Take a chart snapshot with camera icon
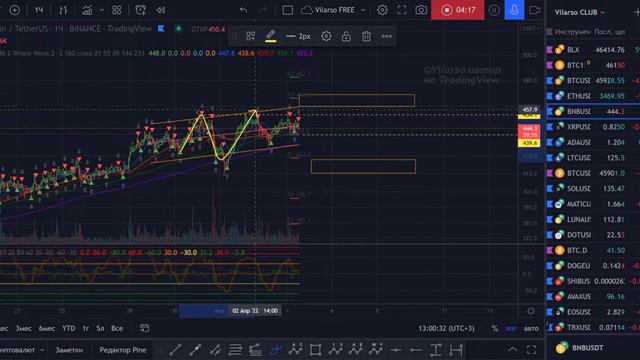640x360 pixels. coord(421,10)
